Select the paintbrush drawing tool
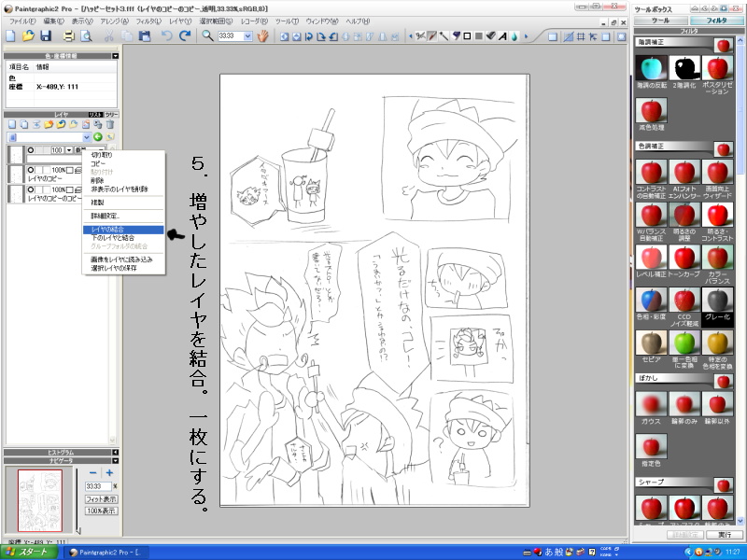Image resolution: width=747 pixels, height=560 pixels. pos(432,36)
